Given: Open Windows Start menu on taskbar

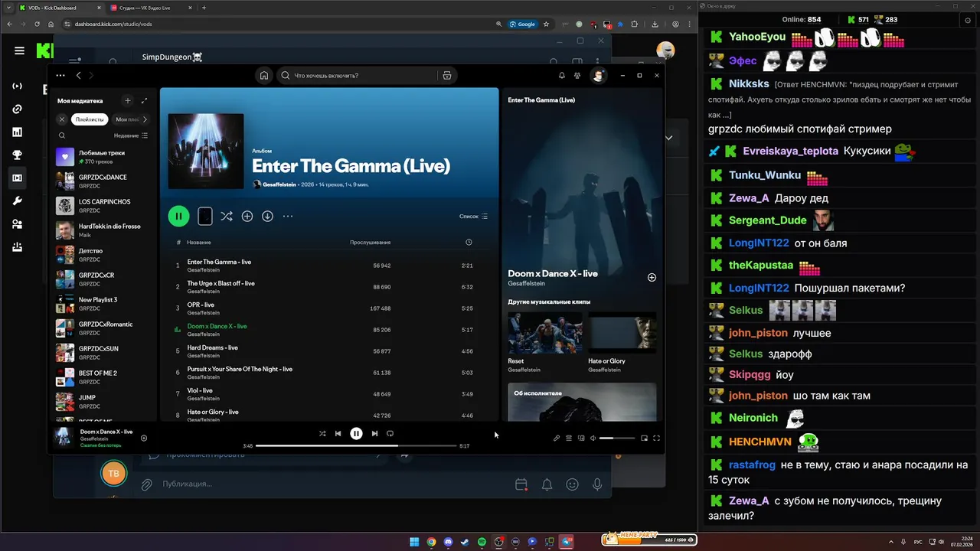Looking at the screenshot, I should coord(414,542).
